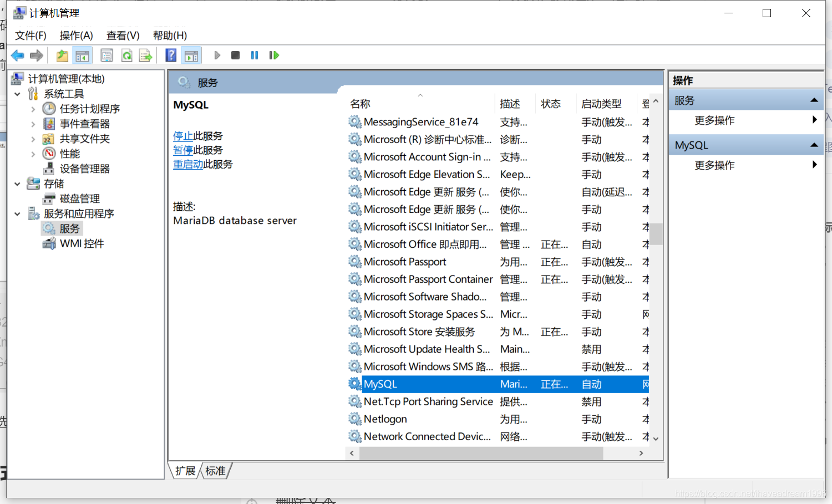Sort services by 状态 column header
Viewport: 832px width, 504px height.
(x=556, y=104)
